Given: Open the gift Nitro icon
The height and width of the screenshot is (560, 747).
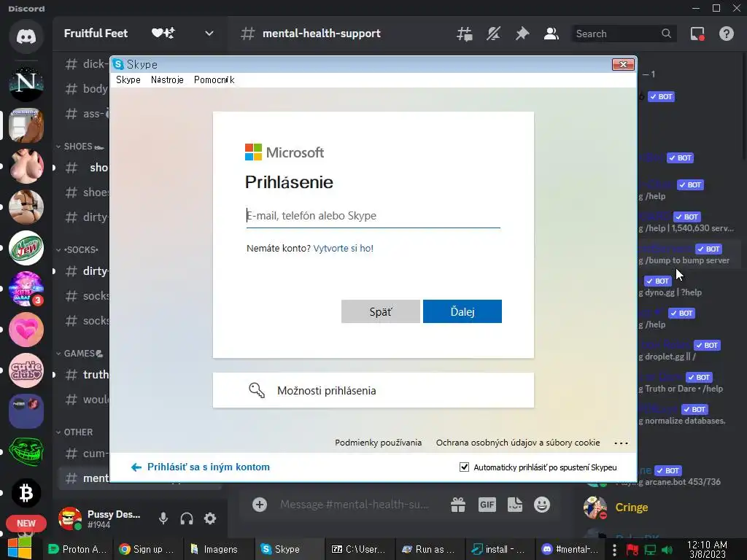Looking at the screenshot, I should [458, 505].
